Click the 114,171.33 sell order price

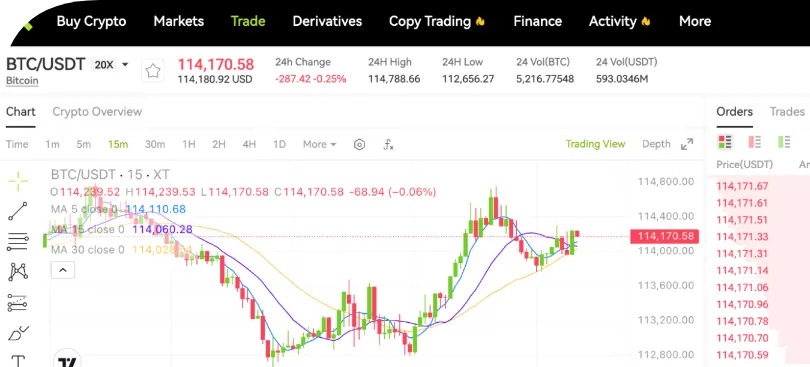point(742,237)
